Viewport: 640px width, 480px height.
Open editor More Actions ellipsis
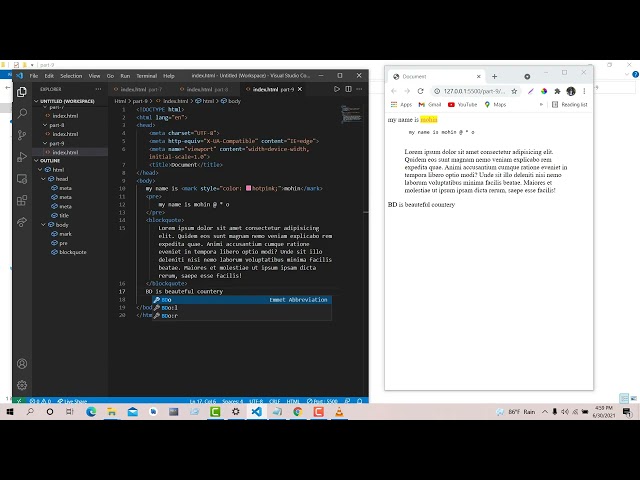359,89
